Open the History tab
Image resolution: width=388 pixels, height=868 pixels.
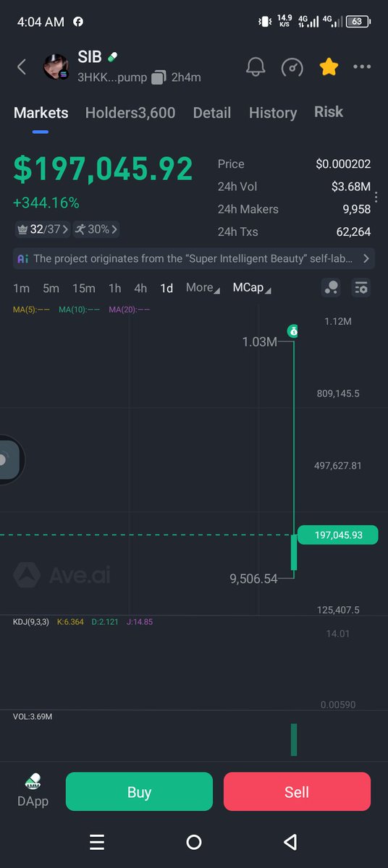point(273,113)
